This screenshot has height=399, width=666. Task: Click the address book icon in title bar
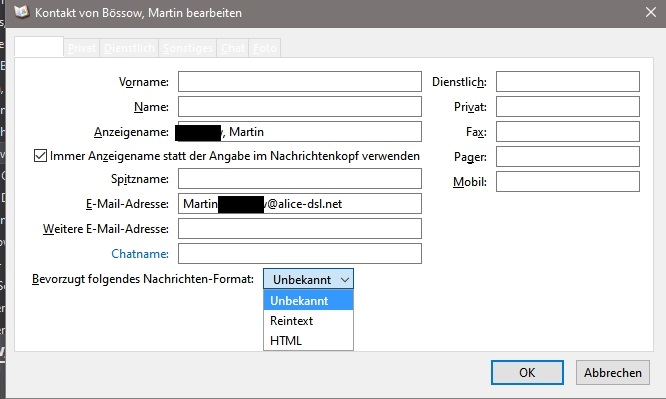[21, 12]
